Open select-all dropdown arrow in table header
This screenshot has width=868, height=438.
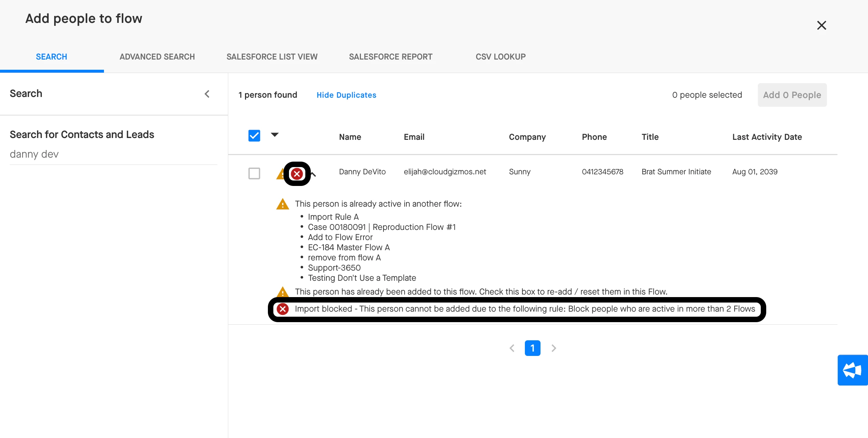275,135
